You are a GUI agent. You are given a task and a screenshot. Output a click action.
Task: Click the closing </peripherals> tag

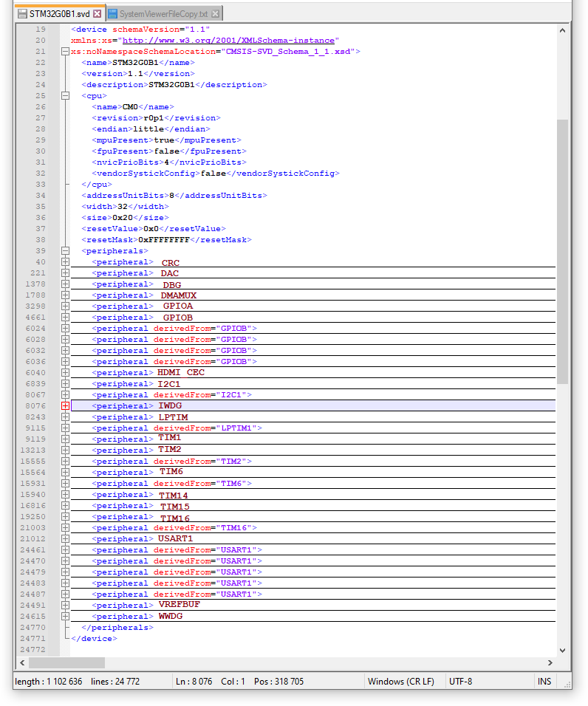pos(117,628)
